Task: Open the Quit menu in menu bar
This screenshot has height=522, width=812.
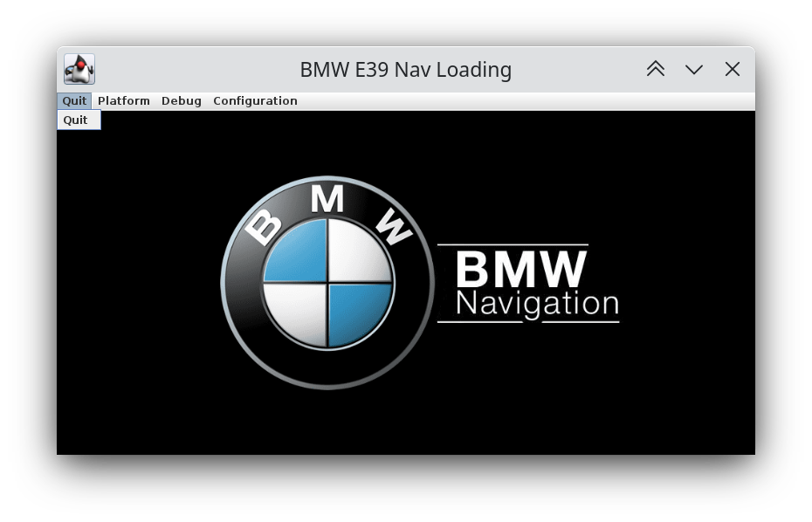Action: 74,101
